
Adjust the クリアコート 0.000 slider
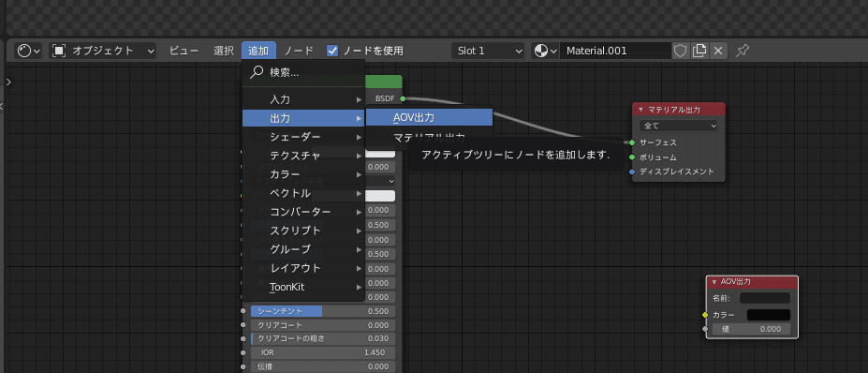tap(323, 325)
